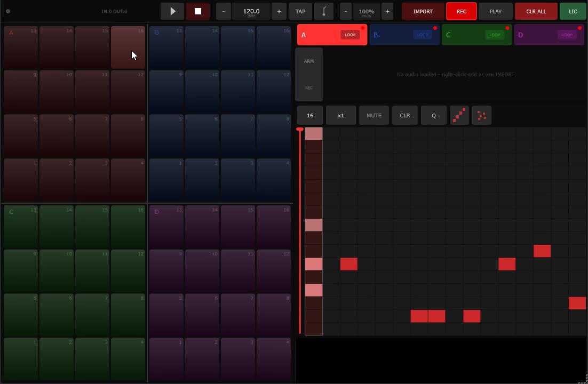Trigger pad 5 in bank C
The height and width of the screenshot is (384, 588).
click(x=21, y=315)
